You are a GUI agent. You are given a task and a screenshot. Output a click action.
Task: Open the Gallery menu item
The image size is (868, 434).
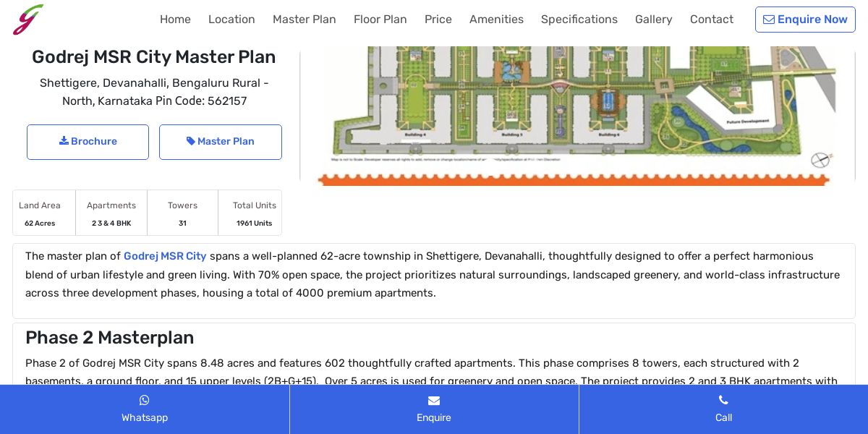[654, 20]
